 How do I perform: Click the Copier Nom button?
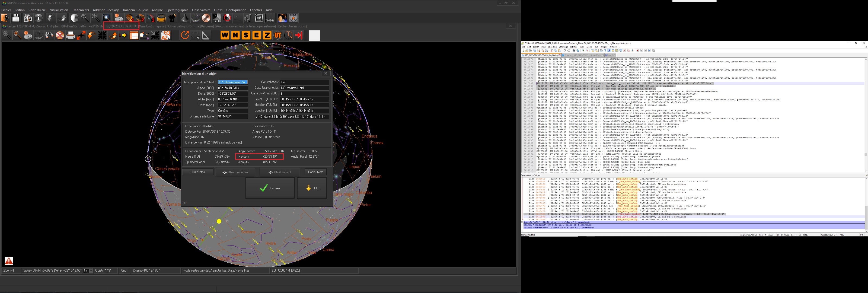pos(315,172)
